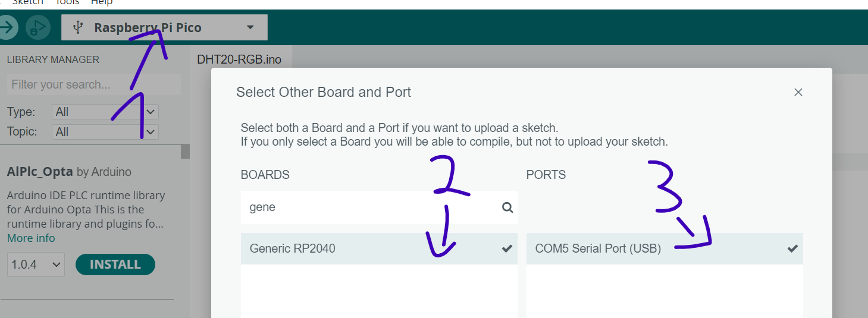The height and width of the screenshot is (318, 868).
Task: Click checkmark next to Generic RP2040
Action: click(507, 248)
